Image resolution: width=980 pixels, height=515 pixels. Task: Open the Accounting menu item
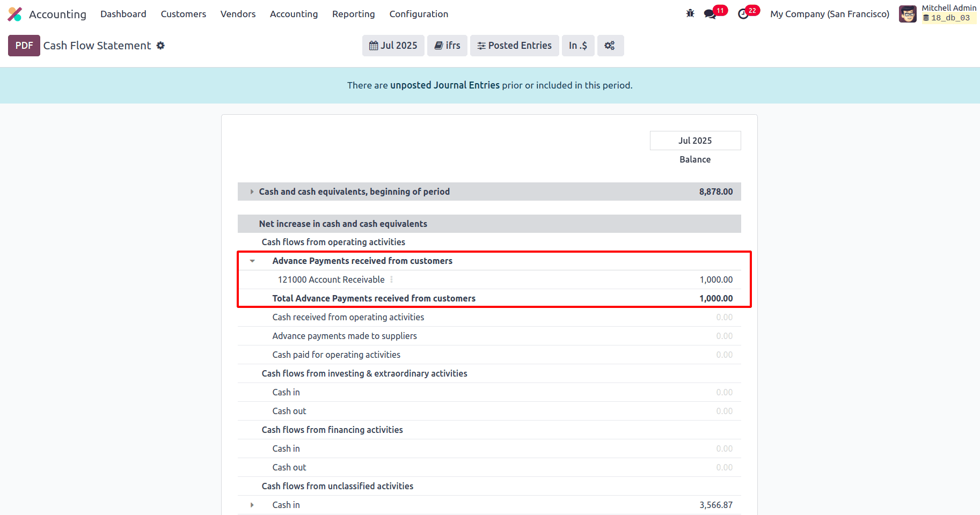(x=294, y=14)
